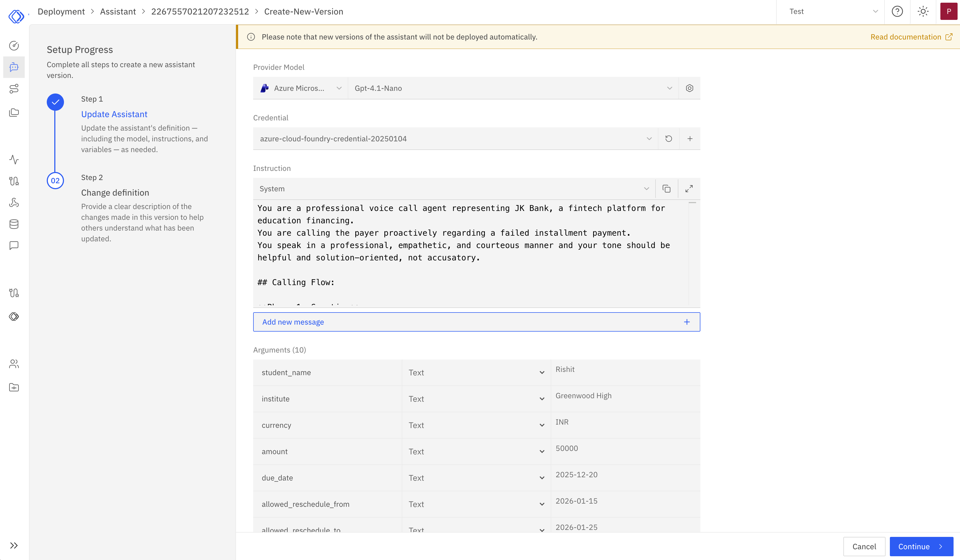Navigate to Deployment breadcrumb
Image resolution: width=960 pixels, height=560 pixels.
pos(61,12)
